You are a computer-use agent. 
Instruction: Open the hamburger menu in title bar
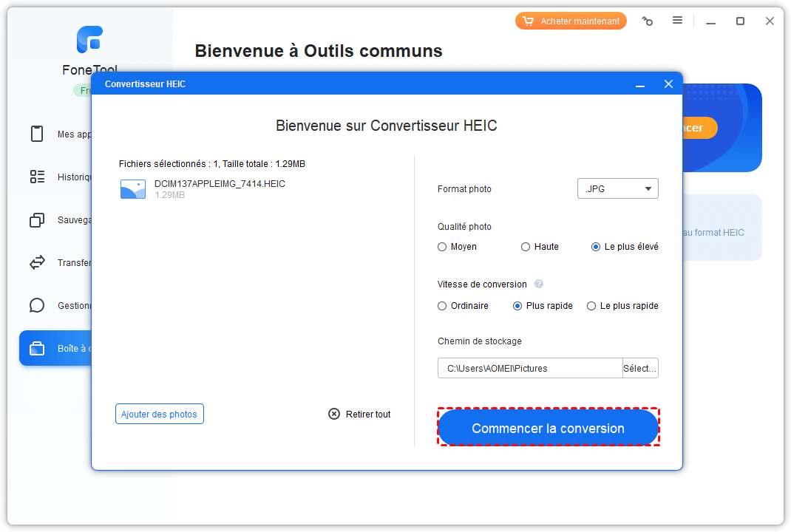pyautogui.click(x=677, y=21)
